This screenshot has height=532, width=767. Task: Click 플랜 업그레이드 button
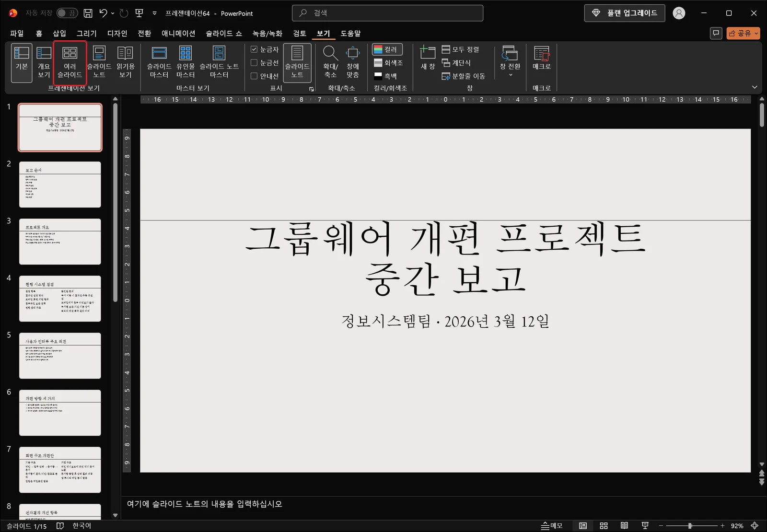tap(625, 13)
